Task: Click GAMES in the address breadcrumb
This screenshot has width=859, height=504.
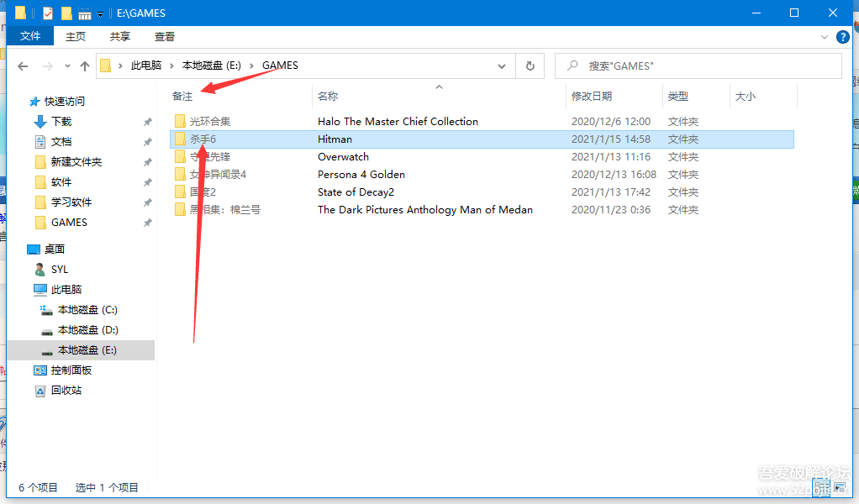Action: [280, 66]
